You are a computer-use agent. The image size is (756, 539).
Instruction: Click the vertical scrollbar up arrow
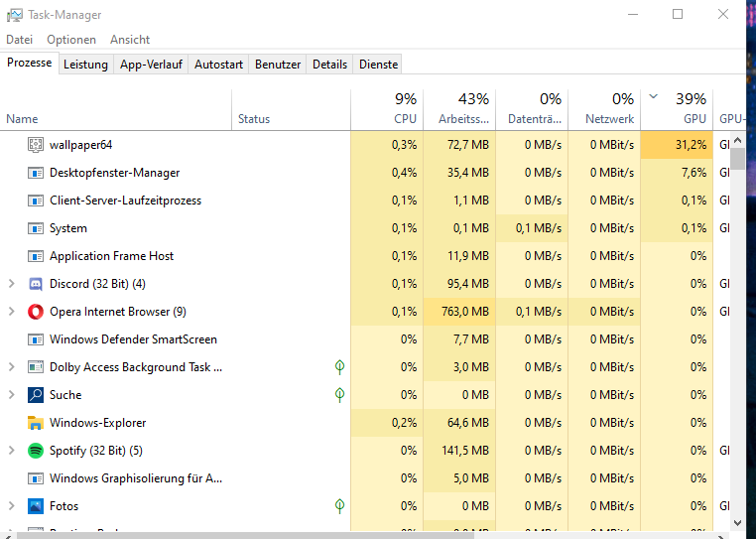737,141
